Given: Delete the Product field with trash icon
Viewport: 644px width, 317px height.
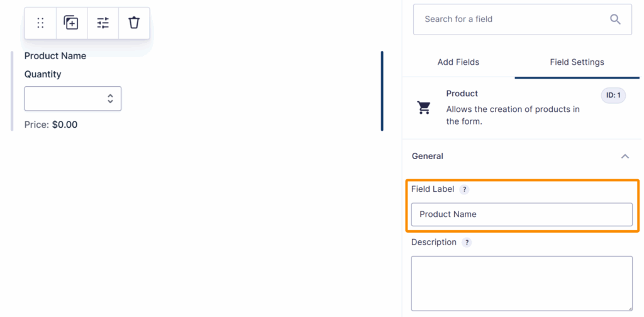Looking at the screenshot, I should click(134, 23).
